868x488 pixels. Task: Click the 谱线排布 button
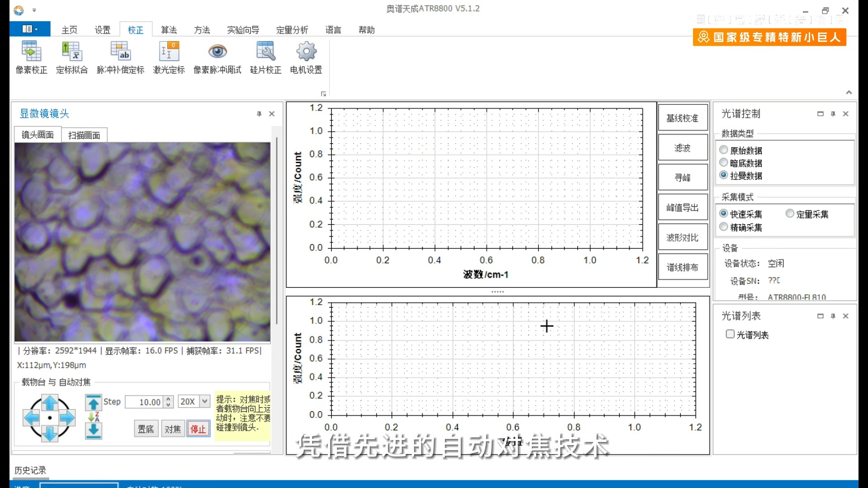click(x=682, y=267)
